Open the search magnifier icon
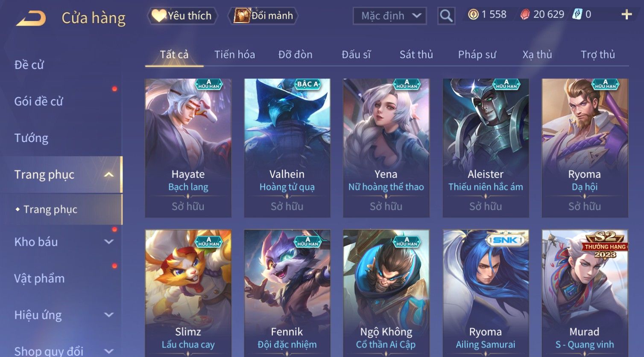644x357 pixels. [x=446, y=16]
